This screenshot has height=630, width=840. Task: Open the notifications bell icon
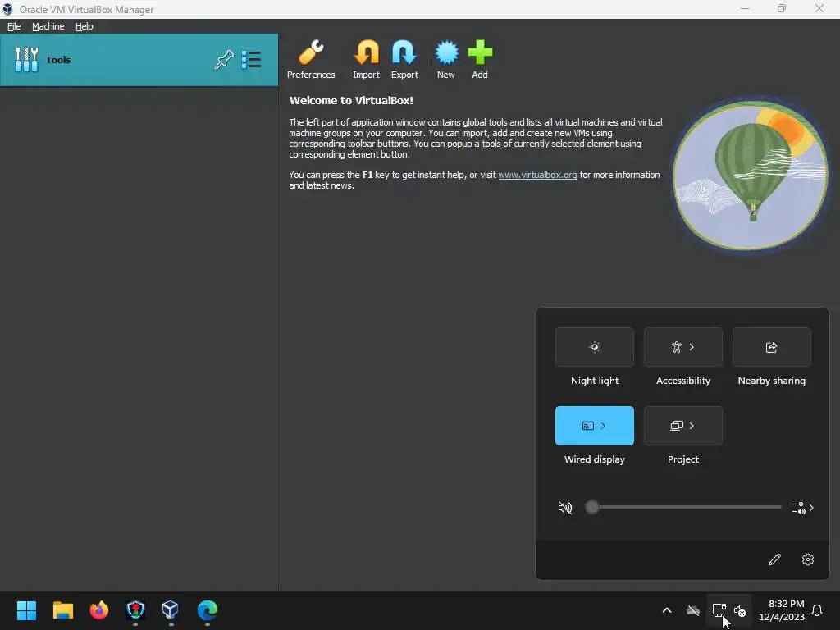point(818,610)
